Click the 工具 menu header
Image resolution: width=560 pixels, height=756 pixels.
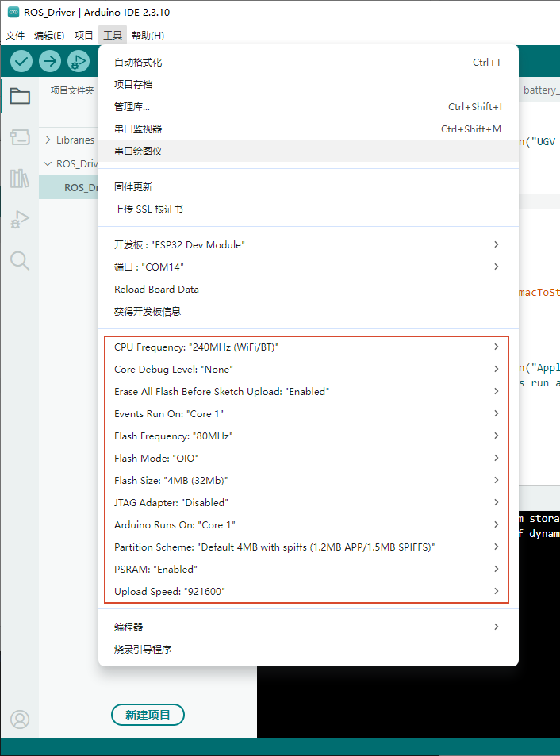coord(113,35)
